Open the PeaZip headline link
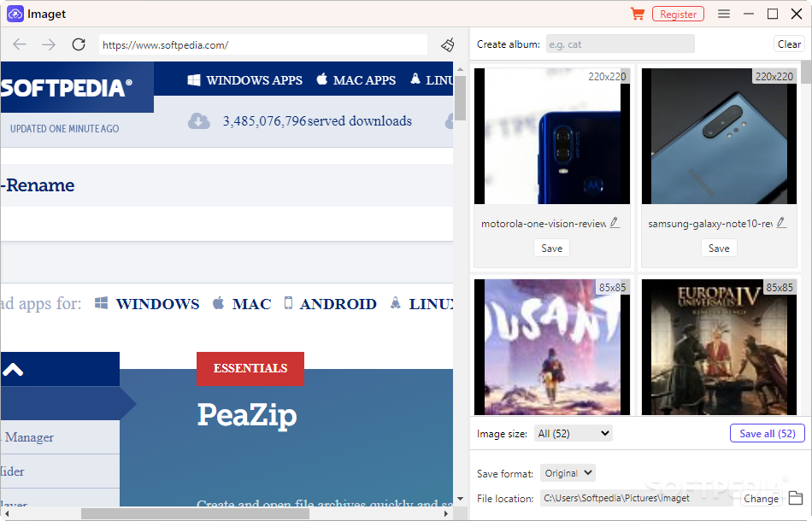This screenshot has width=812, height=521. (x=247, y=415)
